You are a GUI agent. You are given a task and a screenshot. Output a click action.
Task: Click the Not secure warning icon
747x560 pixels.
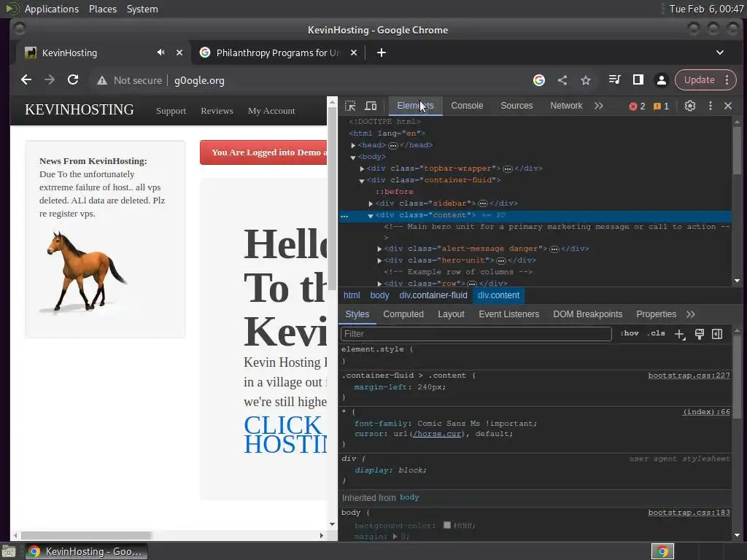[x=102, y=80]
